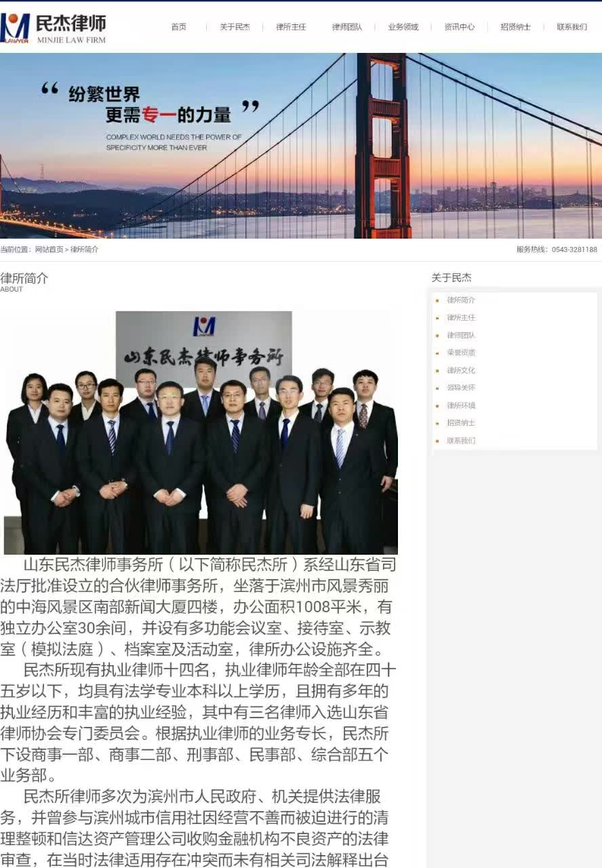602x868 pixels.
Task: Open the 律所文化 sidebar link
Action: coord(461,370)
